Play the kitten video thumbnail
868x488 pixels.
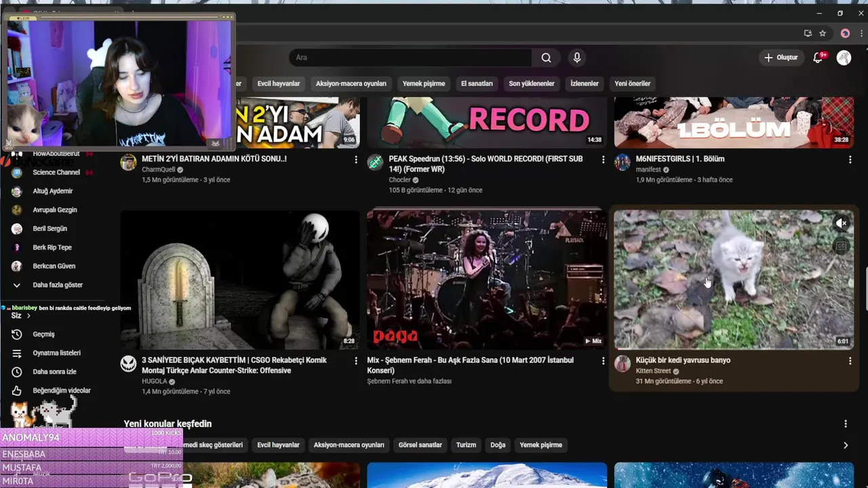click(734, 279)
